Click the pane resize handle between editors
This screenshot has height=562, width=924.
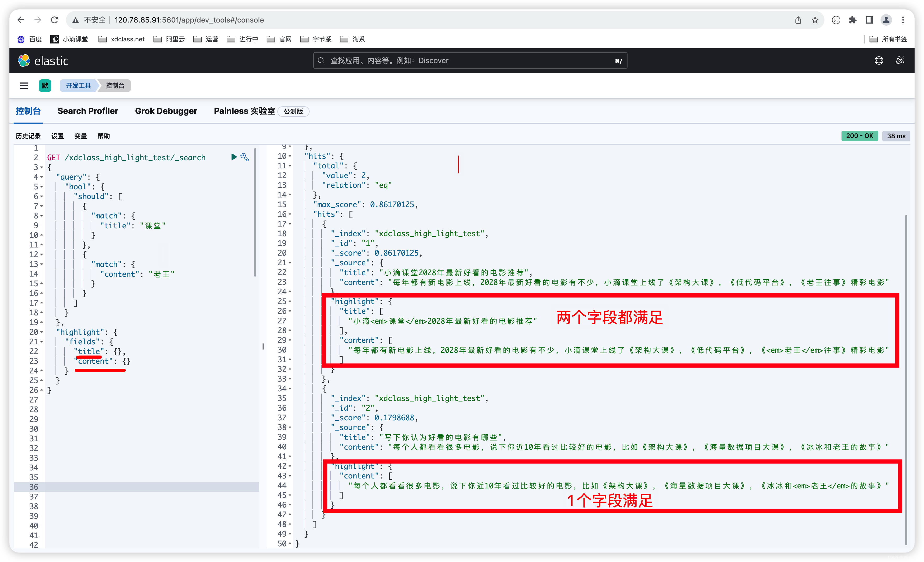click(263, 346)
